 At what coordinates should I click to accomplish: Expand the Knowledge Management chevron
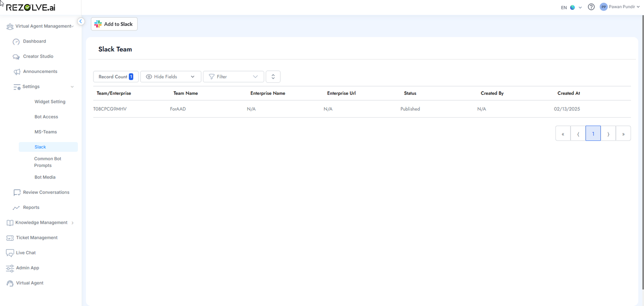pyautogui.click(x=72, y=223)
